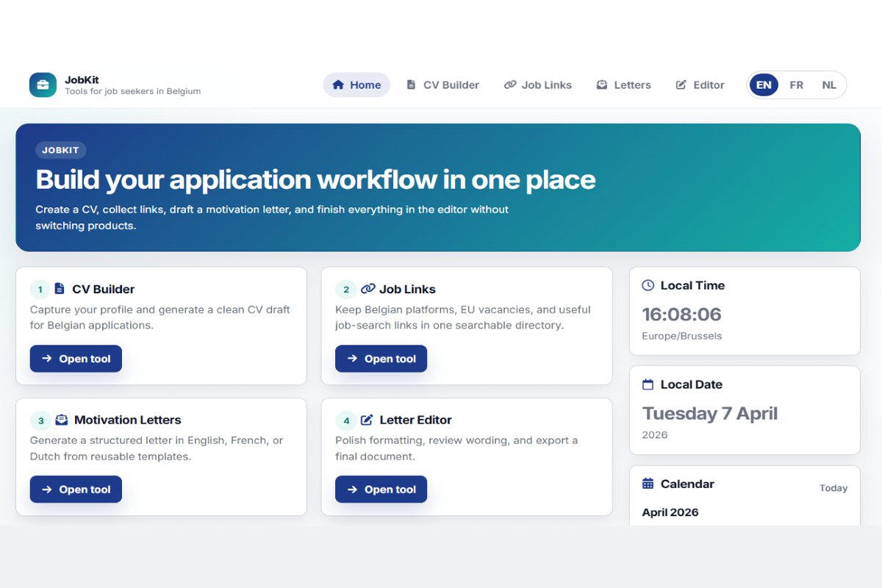This screenshot has height=588, width=882.
Task: Click the "Job Links" card title
Action: (x=408, y=289)
